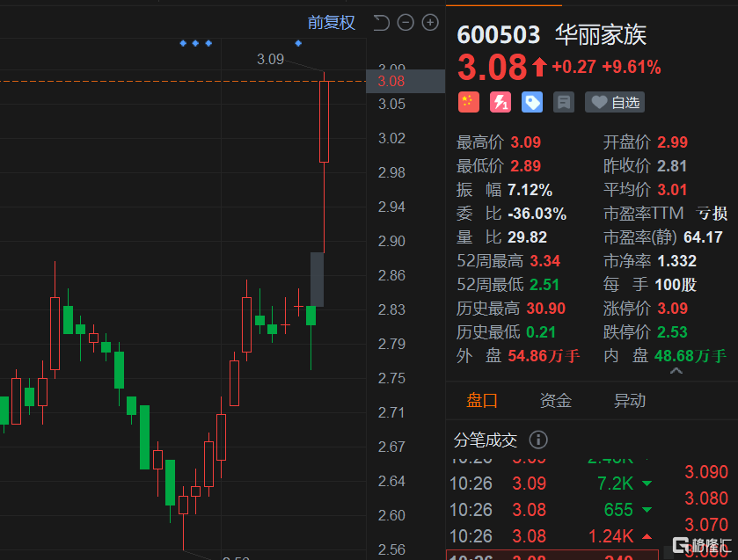Click the 外盘 54.86万手 value
This screenshot has height=560, width=738.
point(544,356)
